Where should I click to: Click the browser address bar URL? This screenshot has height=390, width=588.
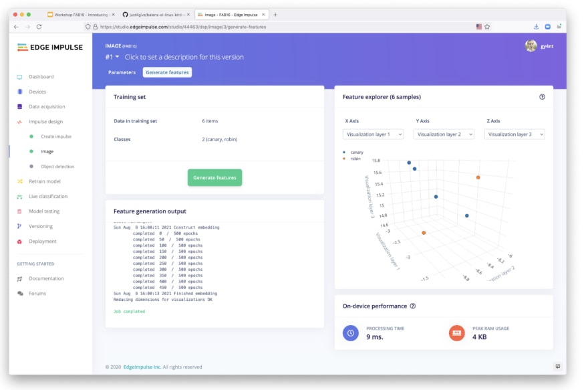pos(183,27)
